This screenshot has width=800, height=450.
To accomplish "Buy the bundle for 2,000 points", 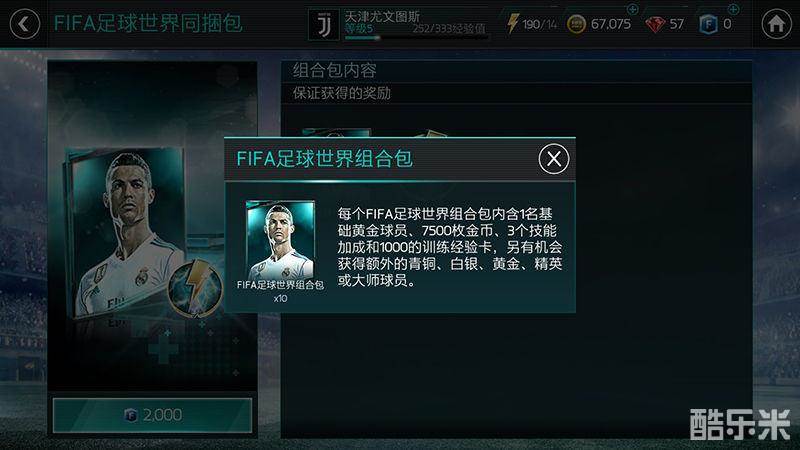I will [x=152, y=415].
